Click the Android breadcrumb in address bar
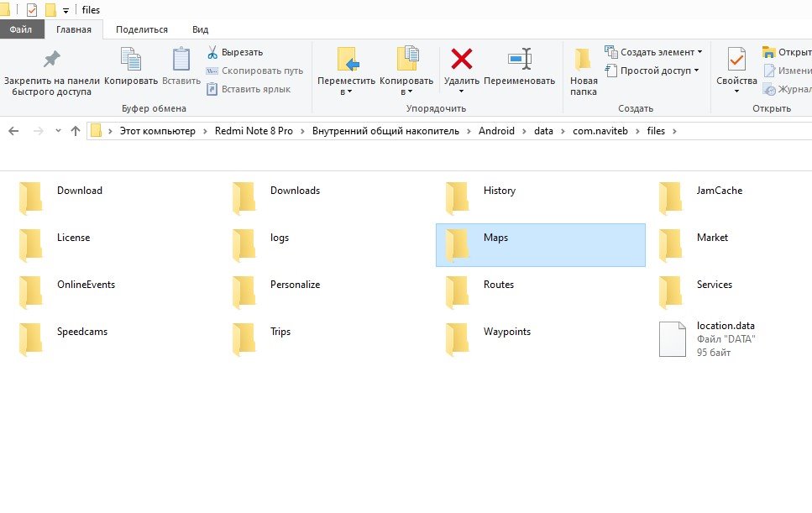812x513 pixels. tap(496, 131)
